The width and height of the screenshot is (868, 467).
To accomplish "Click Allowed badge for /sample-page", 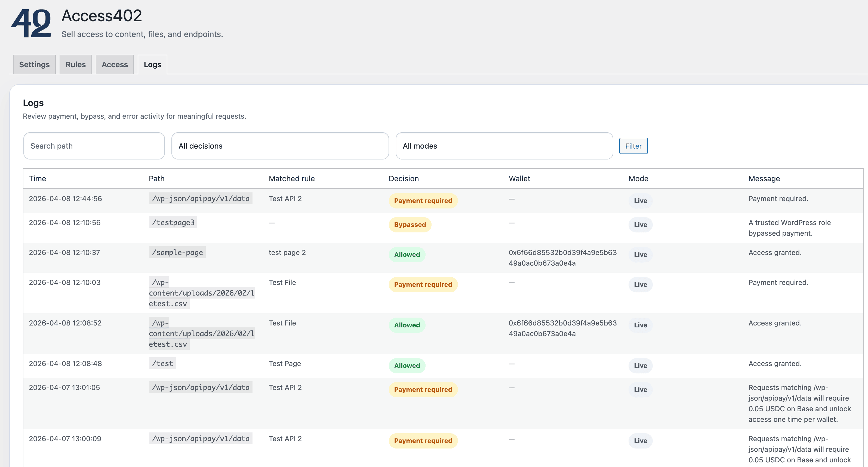I will [x=407, y=254].
